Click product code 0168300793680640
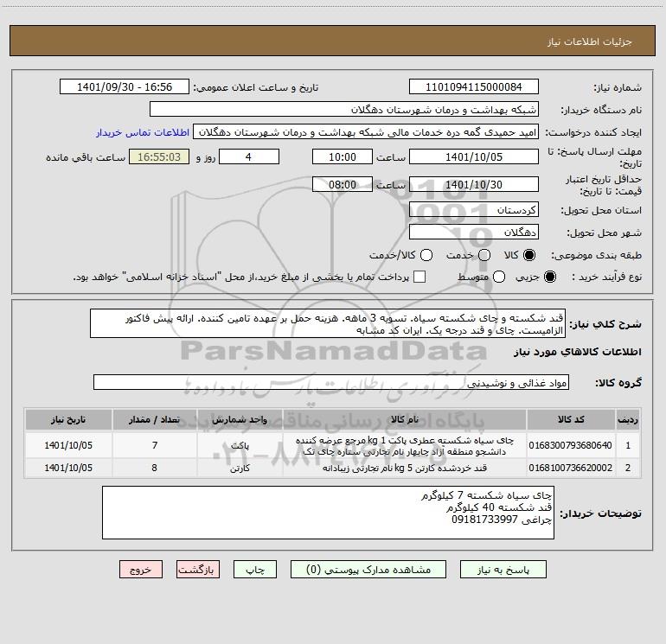666x644 pixels. pyautogui.click(x=571, y=445)
